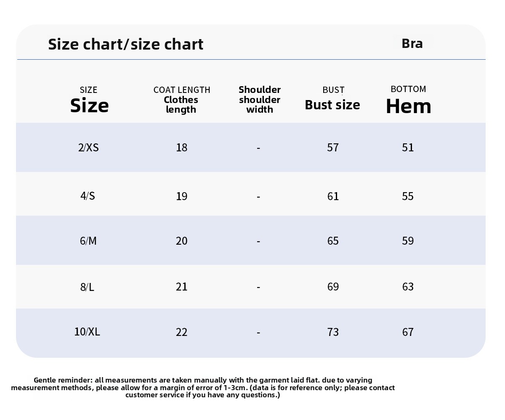Select the Size chart/size chart title
The width and height of the screenshot is (505, 420).
(125, 44)
